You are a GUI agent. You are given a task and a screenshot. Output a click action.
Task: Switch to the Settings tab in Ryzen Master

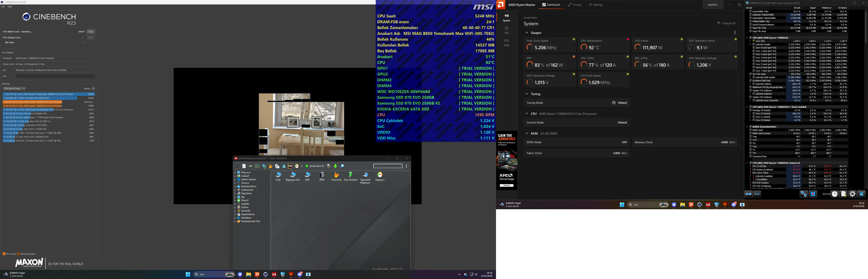[x=595, y=5]
